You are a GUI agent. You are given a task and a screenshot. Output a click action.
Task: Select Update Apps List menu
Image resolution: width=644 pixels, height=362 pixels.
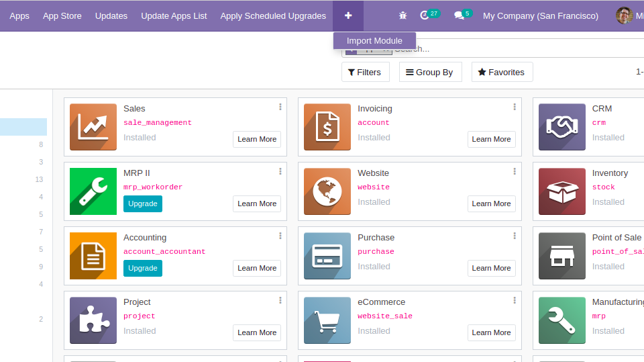tap(174, 15)
